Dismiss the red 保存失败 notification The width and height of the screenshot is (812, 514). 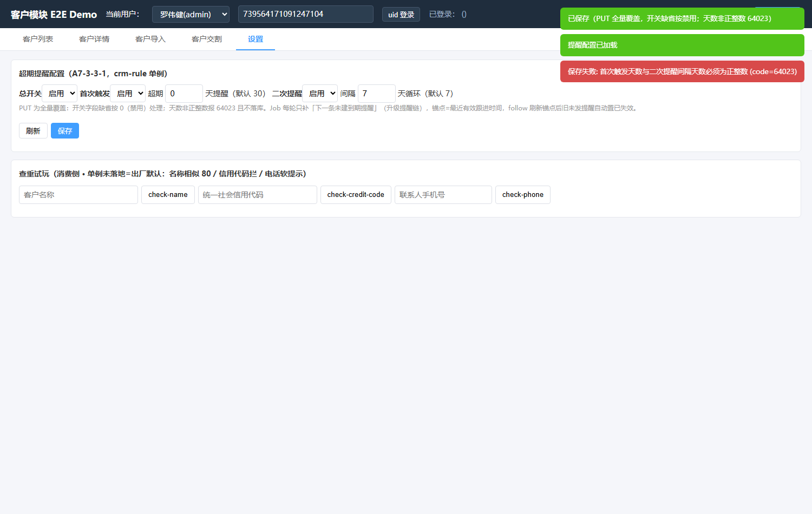682,71
